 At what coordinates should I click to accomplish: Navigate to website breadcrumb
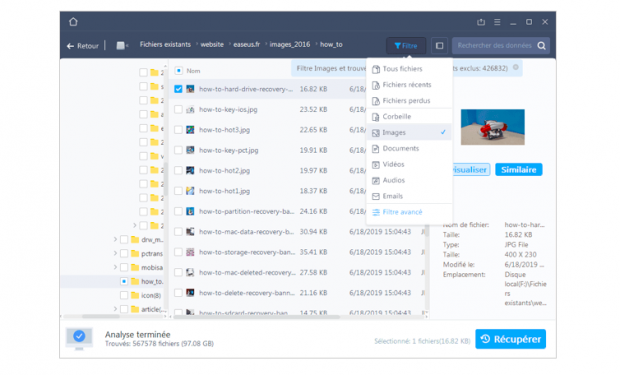tap(212, 44)
